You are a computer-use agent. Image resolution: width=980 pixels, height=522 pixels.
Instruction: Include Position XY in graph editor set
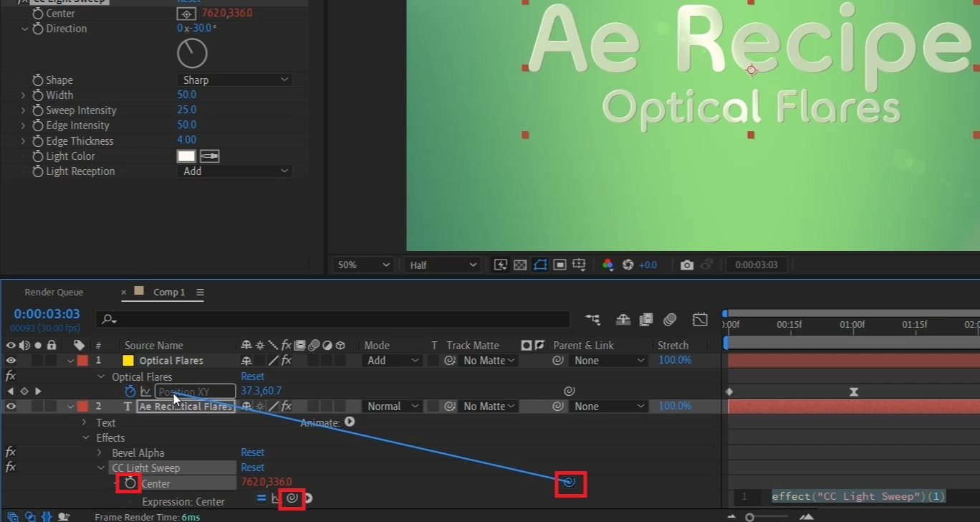(145, 391)
